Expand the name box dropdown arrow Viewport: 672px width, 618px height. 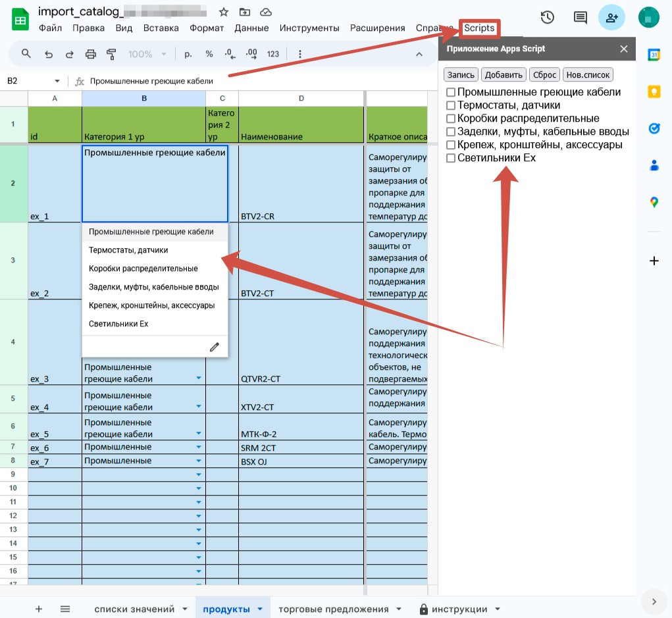(x=57, y=81)
